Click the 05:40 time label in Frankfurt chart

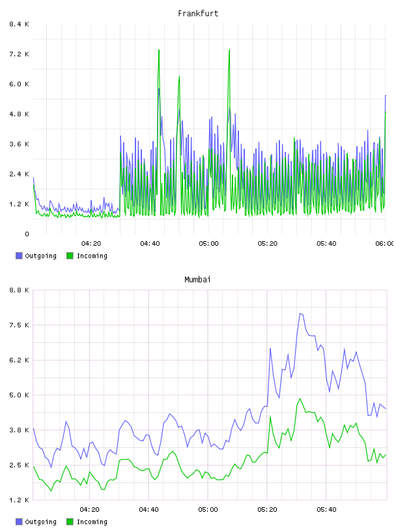[326, 244]
